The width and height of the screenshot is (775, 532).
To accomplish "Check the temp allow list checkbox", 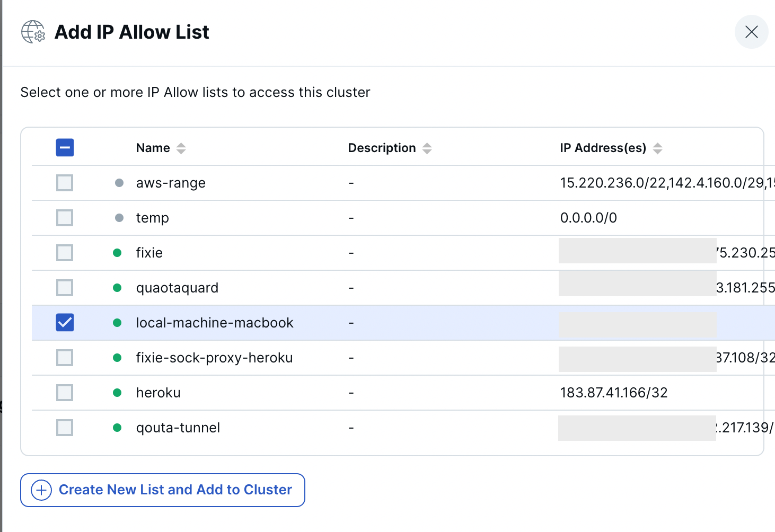I will (65, 218).
